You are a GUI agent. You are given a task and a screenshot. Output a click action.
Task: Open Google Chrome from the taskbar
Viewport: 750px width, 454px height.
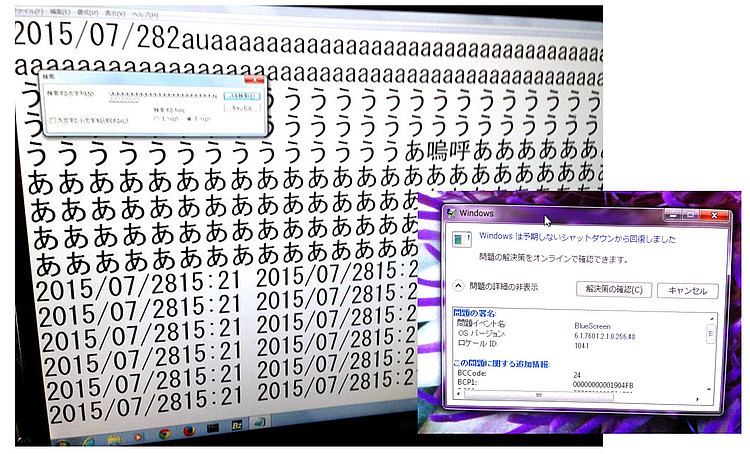click(x=162, y=436)
